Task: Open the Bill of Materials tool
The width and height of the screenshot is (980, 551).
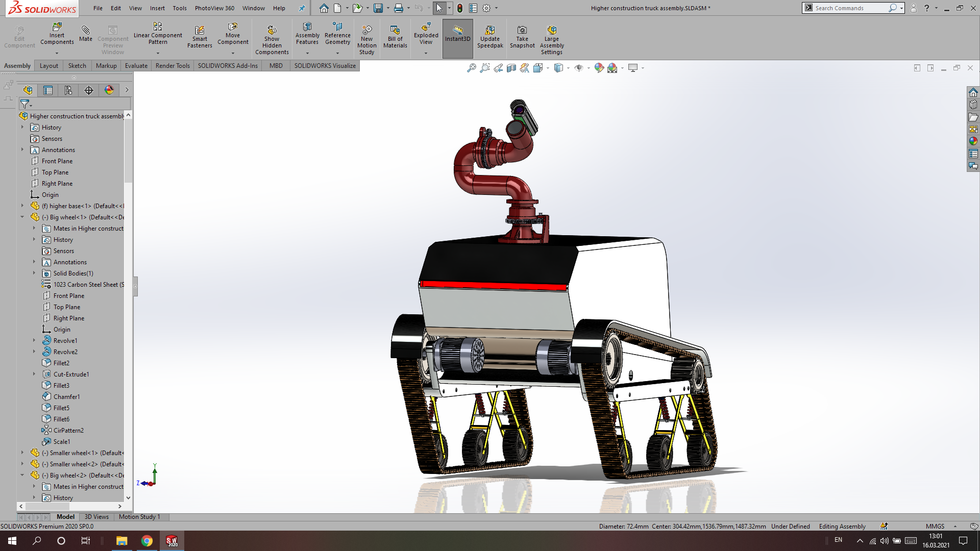Action: point(395,37)
